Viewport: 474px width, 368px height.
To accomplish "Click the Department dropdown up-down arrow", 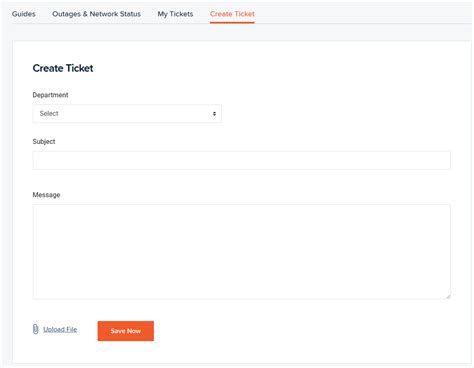I will [x=214, y=114].
